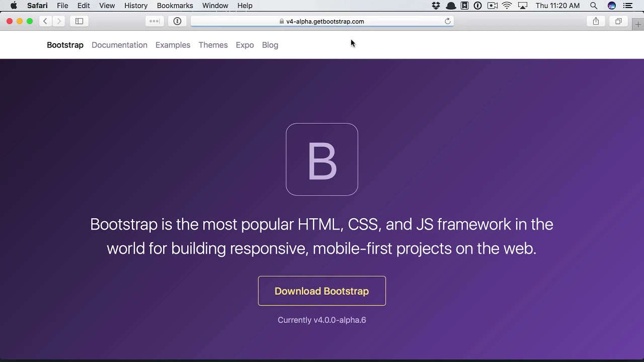Viewport: 644px width, 362px height.
Task: Open the Examples link
Action: pos(173,45)
